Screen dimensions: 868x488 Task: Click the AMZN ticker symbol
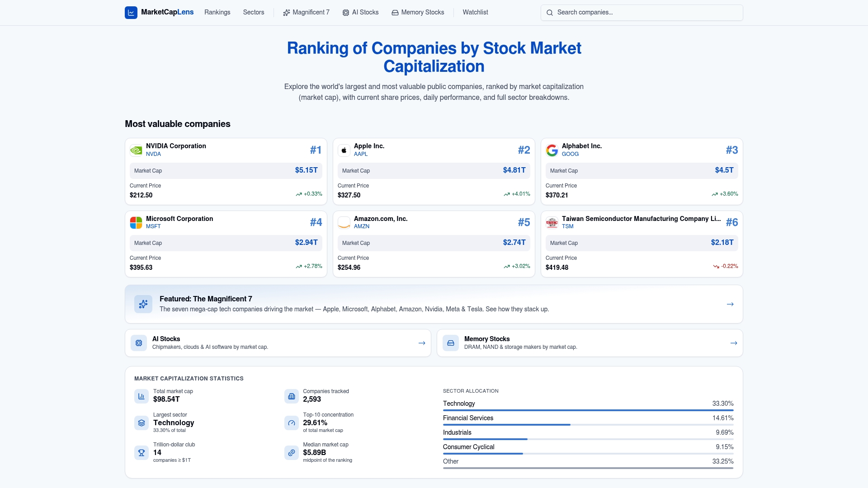(x=362, y=226)
